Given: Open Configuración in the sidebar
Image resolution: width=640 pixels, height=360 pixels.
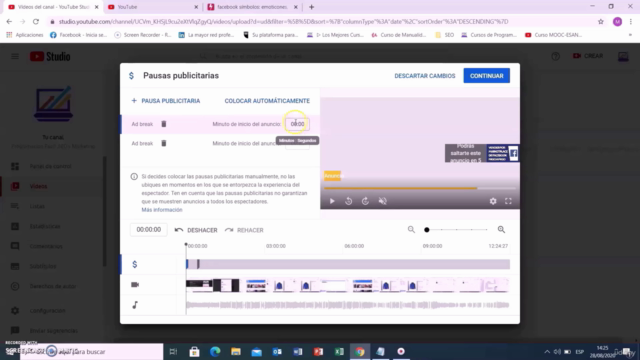Looking at the screenshot, I should 47,311.
